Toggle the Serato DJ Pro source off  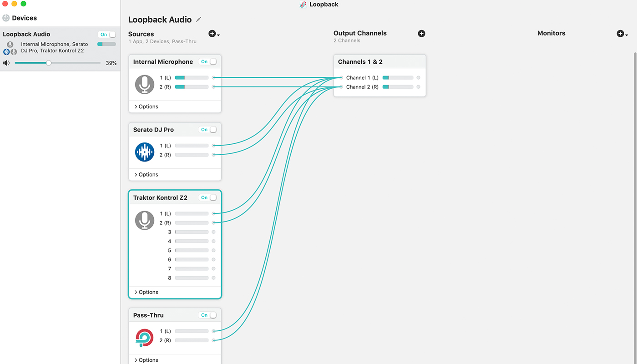(207, 130)
